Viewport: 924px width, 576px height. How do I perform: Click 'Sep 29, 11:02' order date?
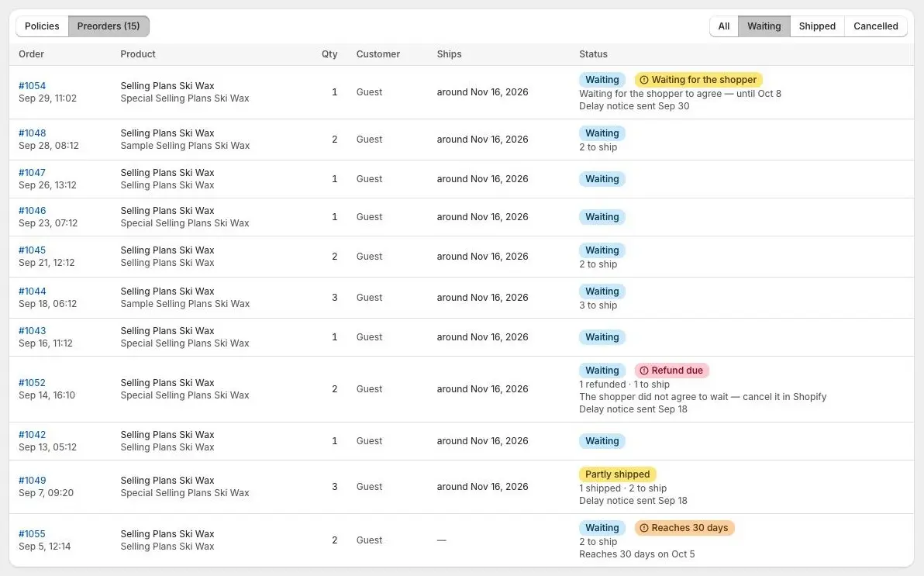pyautogui.click(x=47, y=98)
